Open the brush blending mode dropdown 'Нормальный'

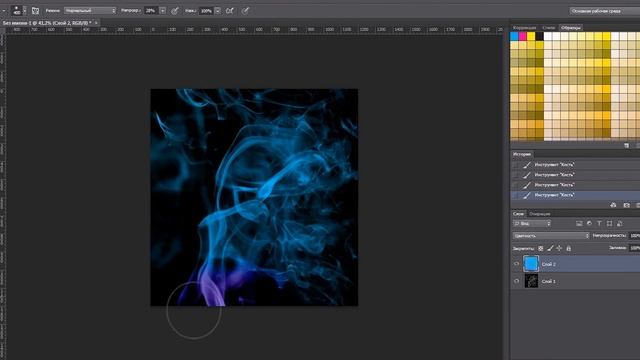[90, 11]
